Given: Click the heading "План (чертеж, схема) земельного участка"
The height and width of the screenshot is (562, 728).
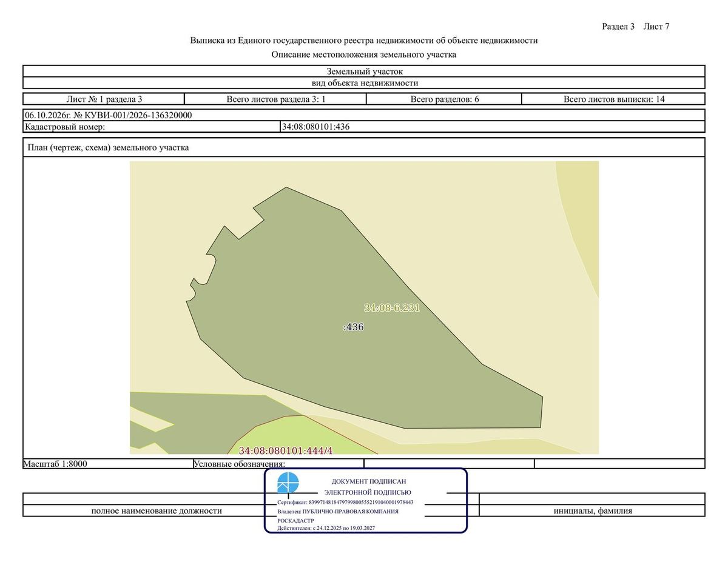Looking at the screenshot, I should click(x=108, y=147).
